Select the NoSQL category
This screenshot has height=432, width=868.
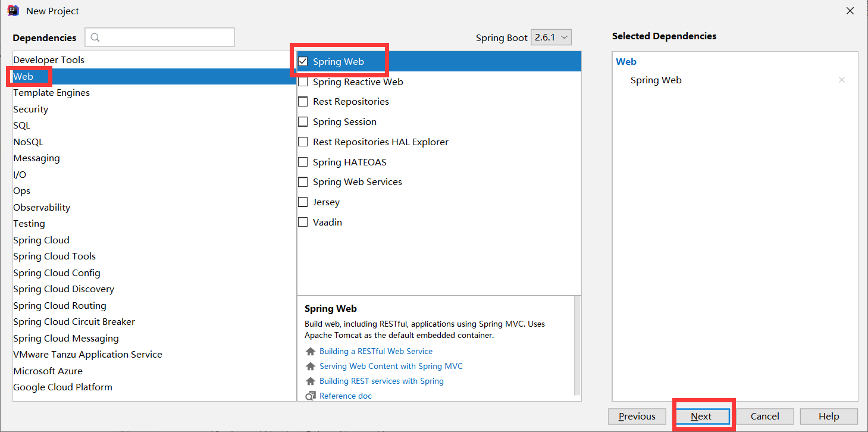click(155, 142)
